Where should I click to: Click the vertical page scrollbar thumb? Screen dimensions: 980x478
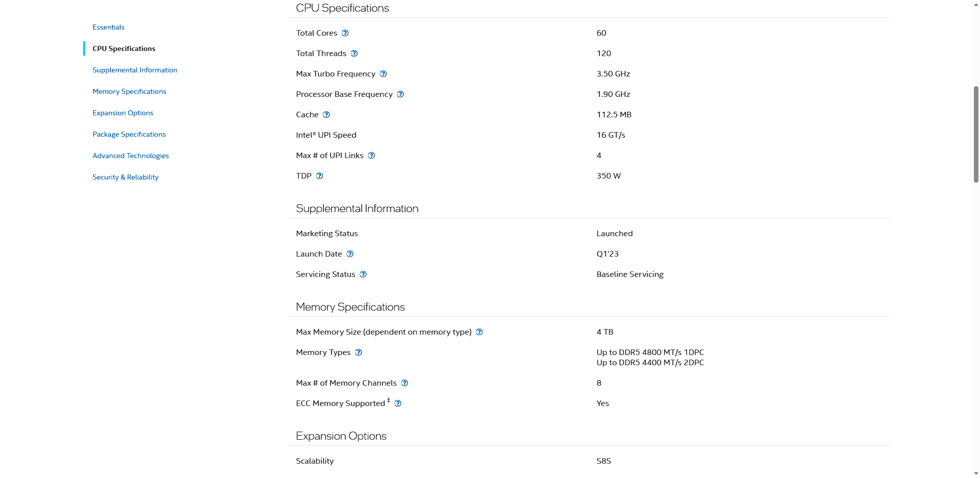[x=976, y=134]
